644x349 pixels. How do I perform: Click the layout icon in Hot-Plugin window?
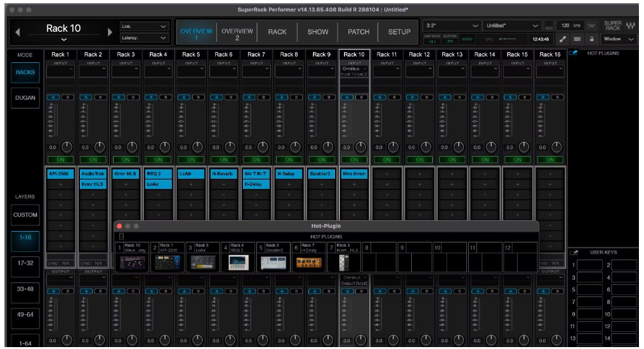pos(121,237)
